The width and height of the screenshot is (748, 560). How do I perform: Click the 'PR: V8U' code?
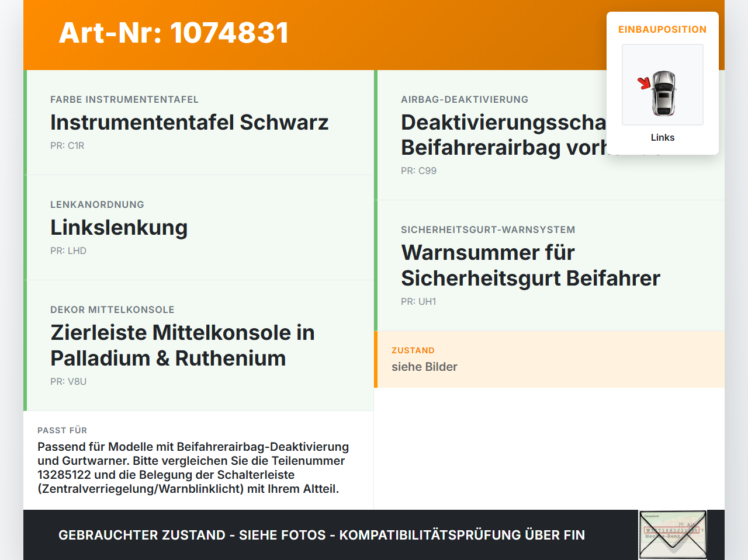[x=68, y=381]
